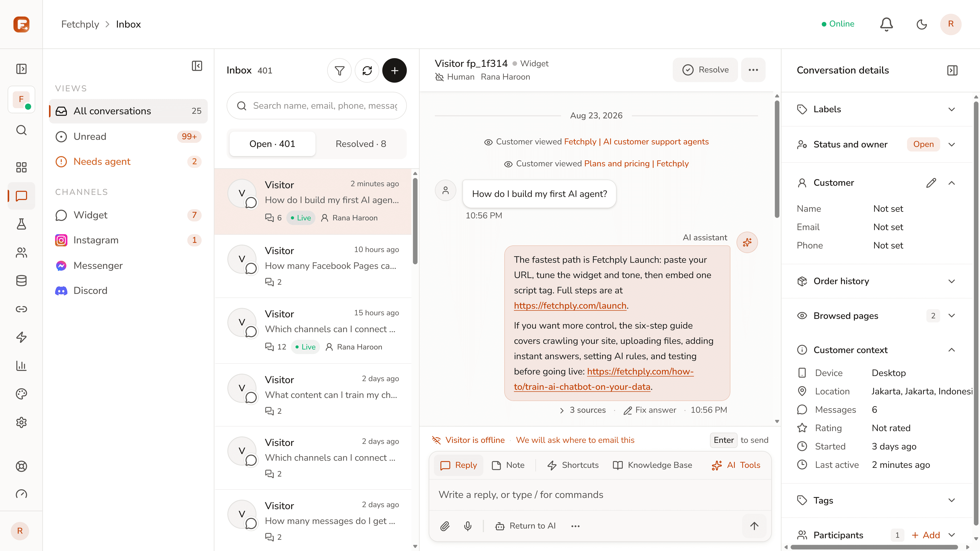This screenshot has height=551, width=980.
Task: Open the Plans and pricing | Fetchply link
Action: [636, 164]
